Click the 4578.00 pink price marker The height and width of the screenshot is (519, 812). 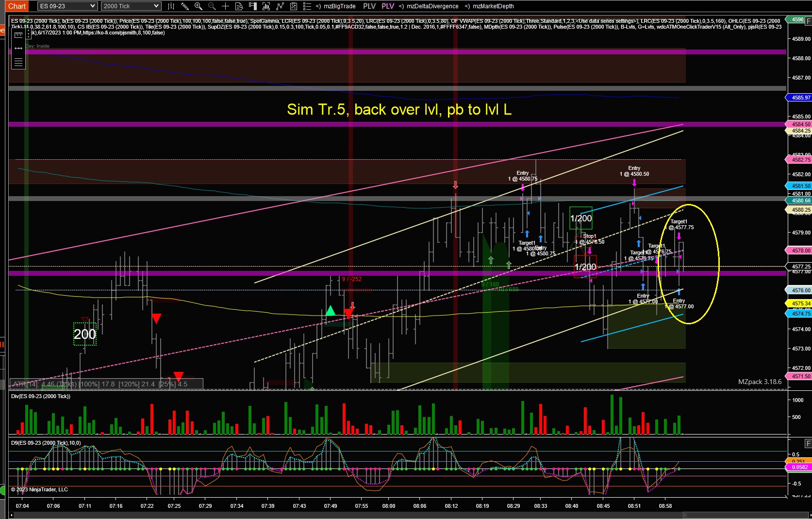click(x=799, y=251)
